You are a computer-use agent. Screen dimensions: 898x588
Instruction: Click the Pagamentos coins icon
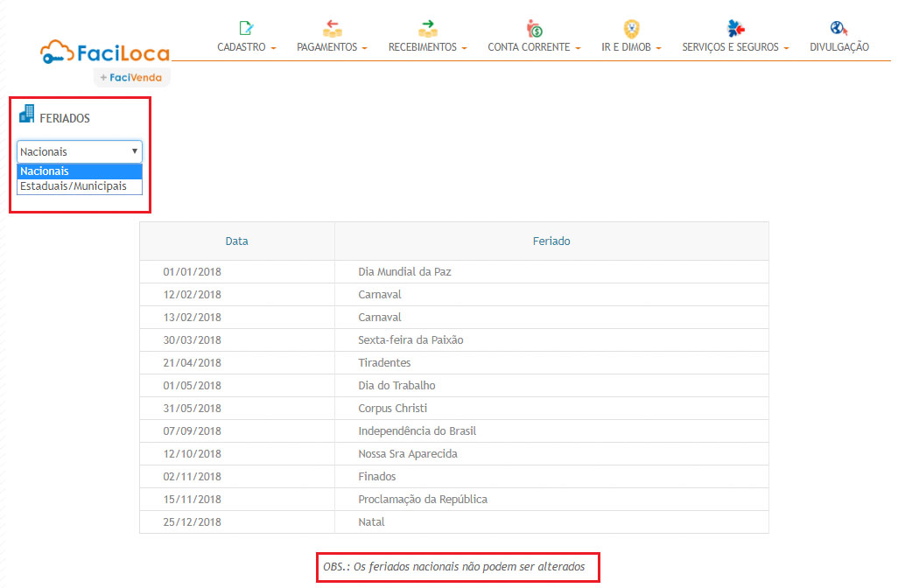(332, 28)
